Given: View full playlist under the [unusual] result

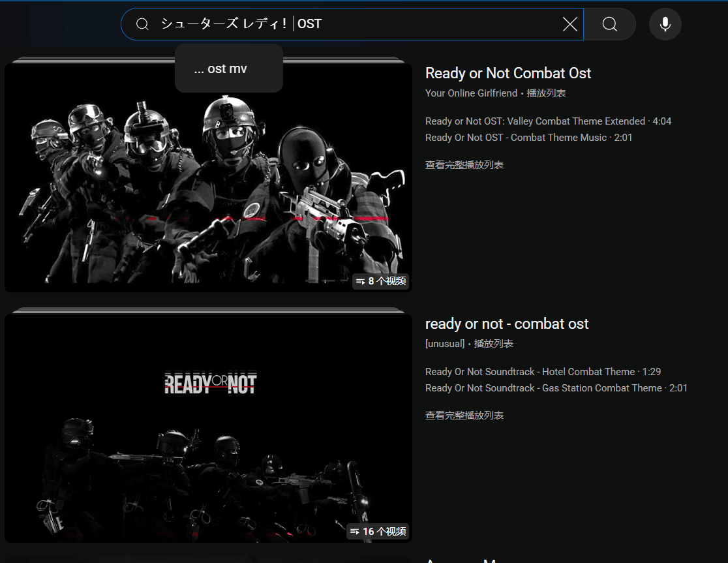Looking at the screenshot, I should (x=464, y=416).
